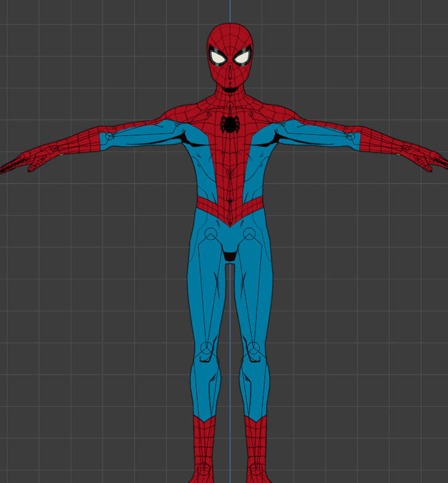The image size is (448, 483).
Task: Pick the knee joint circle on viewer's left leg
Action: 206,348
